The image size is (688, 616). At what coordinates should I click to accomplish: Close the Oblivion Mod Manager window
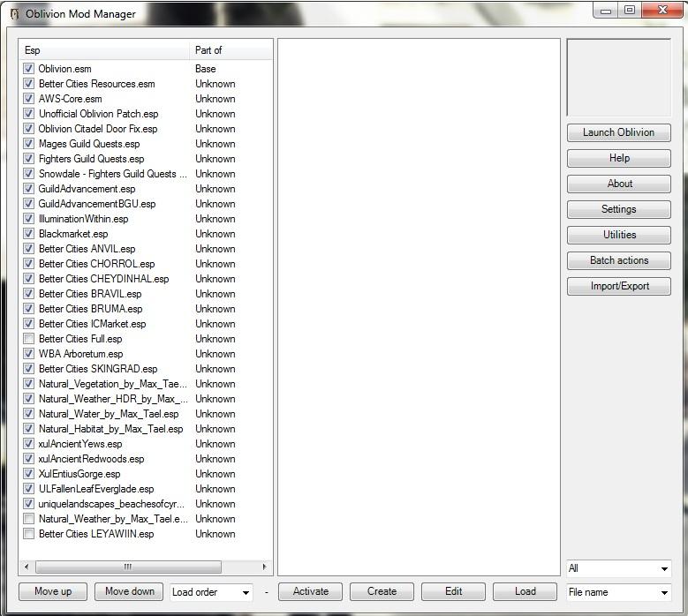point(662,10)
